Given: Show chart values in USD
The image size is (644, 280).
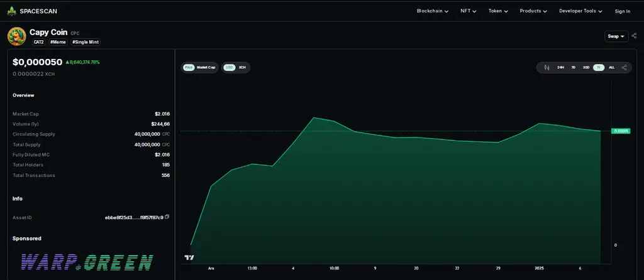Looking at the screenshot, I should [x=229, y=68].
